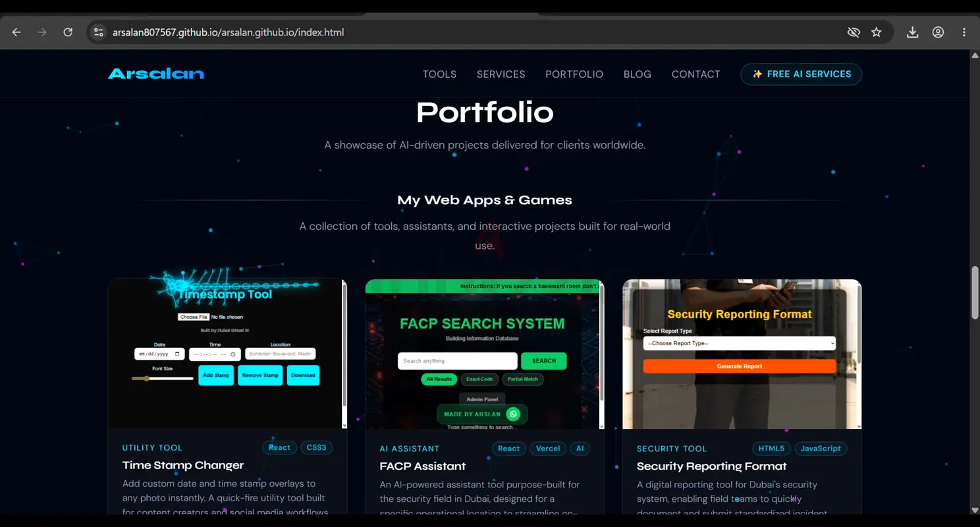The width and height of the screenshot is (980, 527).
Task: Open the FACP Assistant title
Action: [x=423, y=466]
